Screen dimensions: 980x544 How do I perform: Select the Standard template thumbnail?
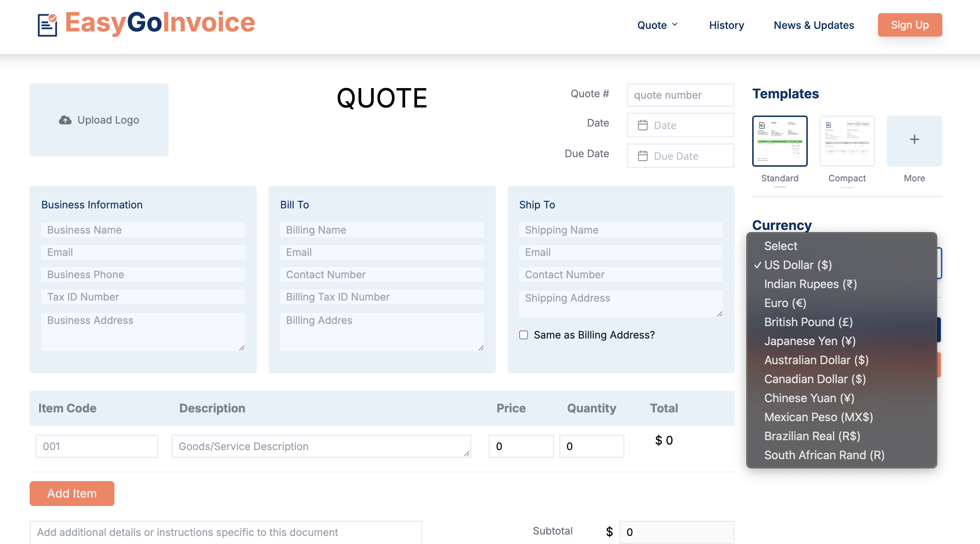click(x=780, y=141)
